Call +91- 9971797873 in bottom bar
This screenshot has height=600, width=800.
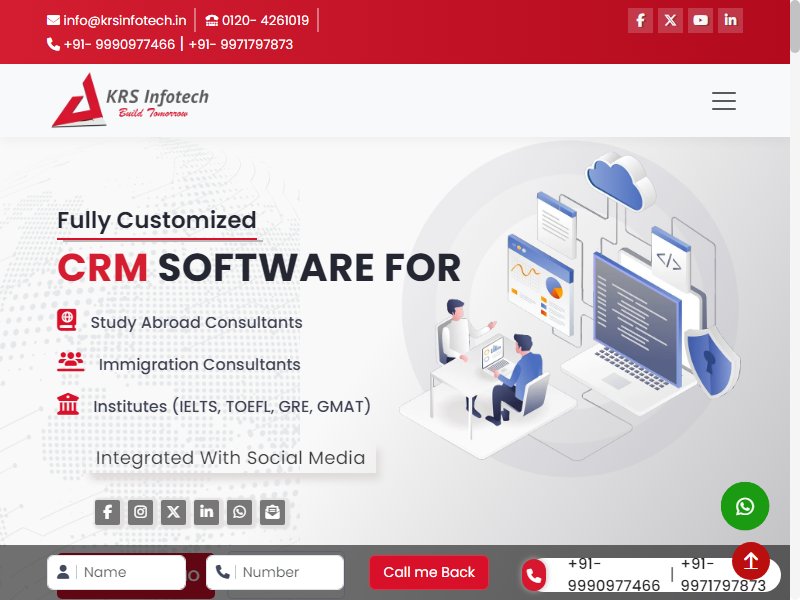[723, 574]
